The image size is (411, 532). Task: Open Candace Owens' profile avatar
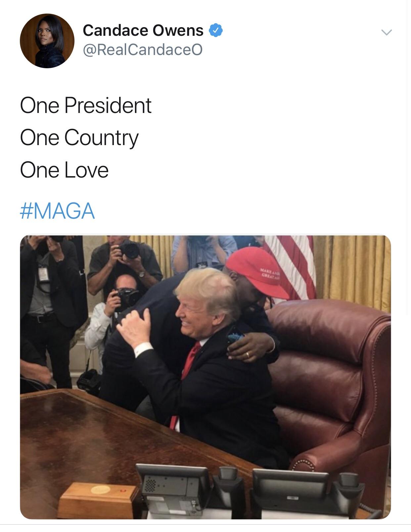click(47, 41)
